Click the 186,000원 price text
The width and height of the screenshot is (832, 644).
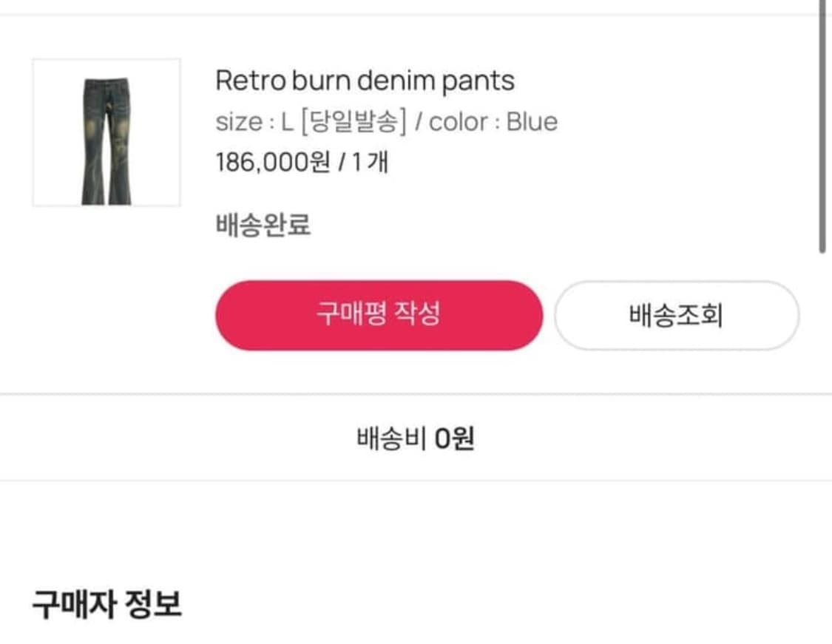(272, 162)
